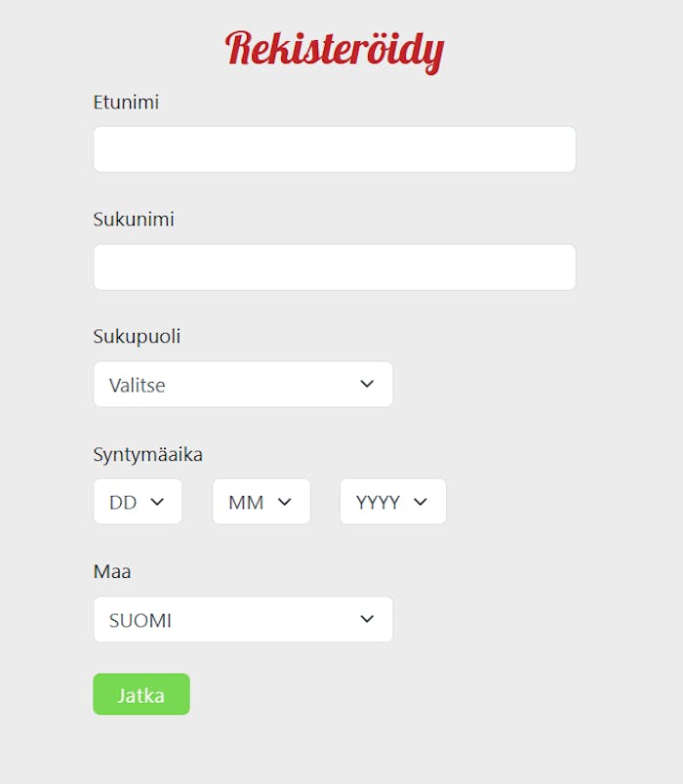Click the Sukunimi field label
This screenshot has height=784, width=683.
point(134,220)
